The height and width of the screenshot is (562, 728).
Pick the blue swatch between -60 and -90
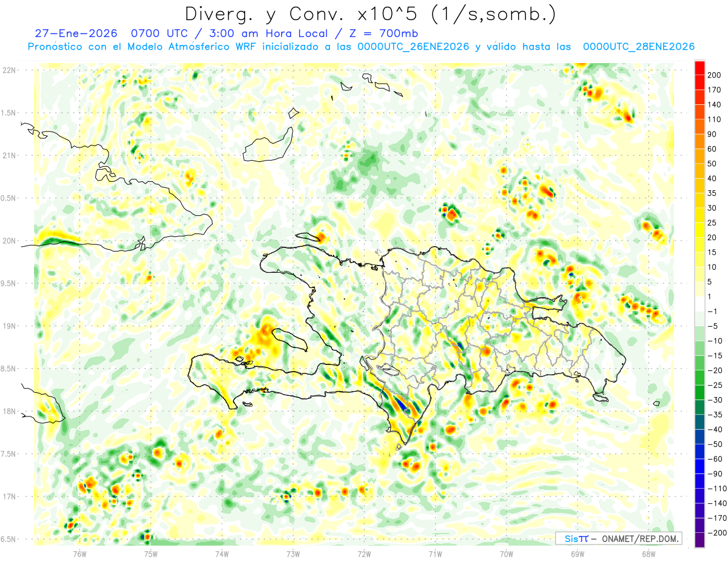click(x=700, y=466)
